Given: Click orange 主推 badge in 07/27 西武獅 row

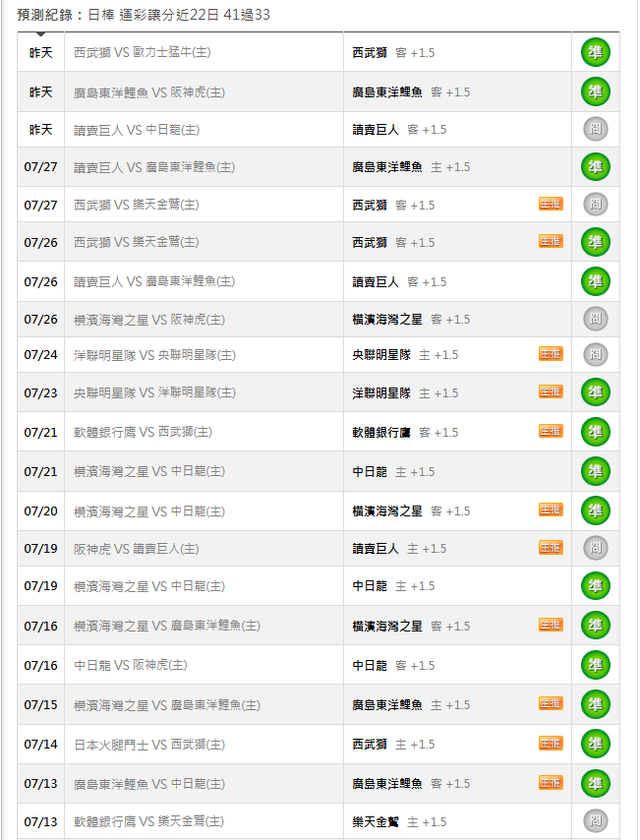Looking at the screenshot, I should pyautogui.click(x=551, y=204).
